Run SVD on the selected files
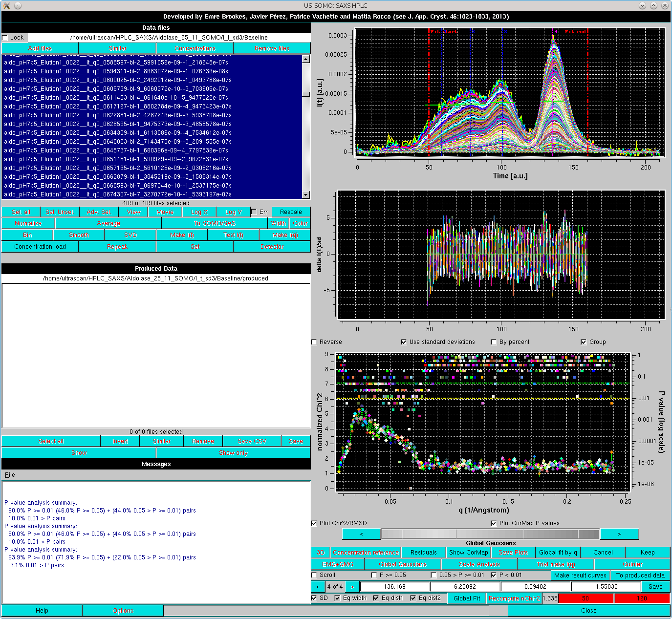 pyautogui.click(x=129, y=235)
